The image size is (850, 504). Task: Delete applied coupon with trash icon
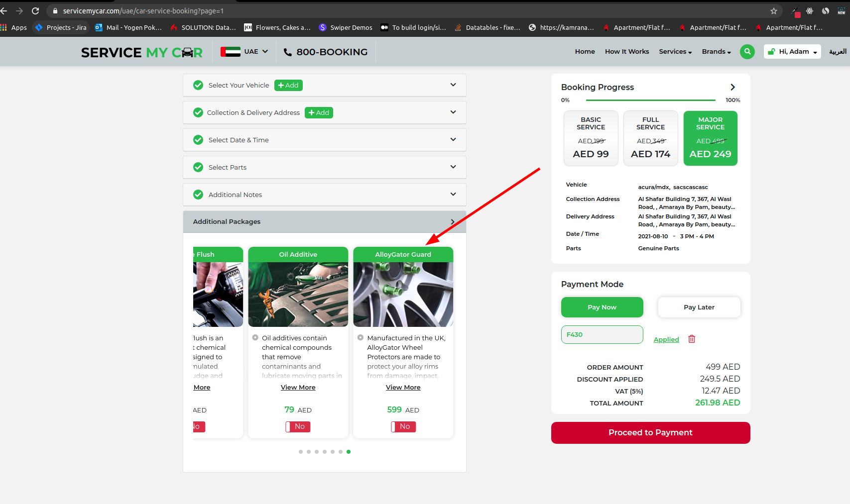(x=692, y=339)
